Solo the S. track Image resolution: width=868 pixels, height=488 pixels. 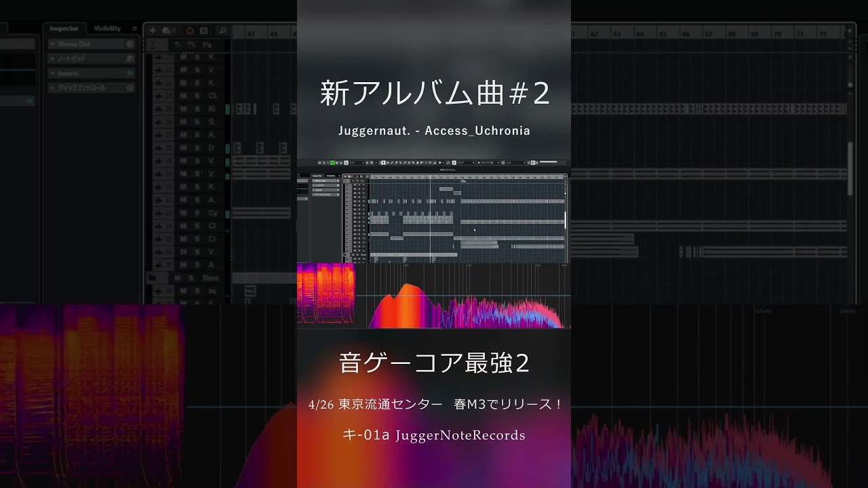pyautogui.click(x=197, y=121)
